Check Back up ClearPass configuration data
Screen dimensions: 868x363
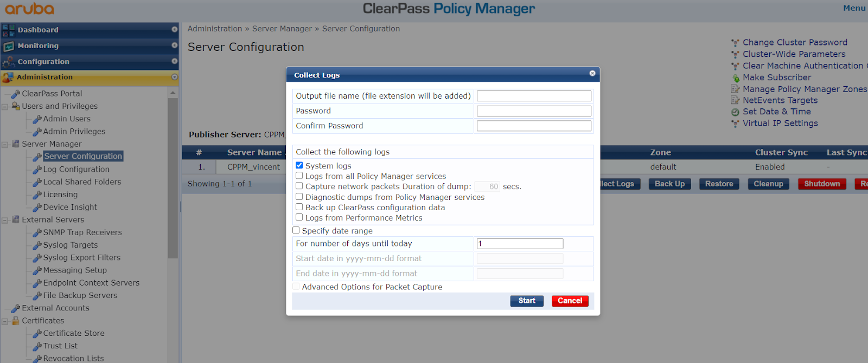tap(299, 207)
